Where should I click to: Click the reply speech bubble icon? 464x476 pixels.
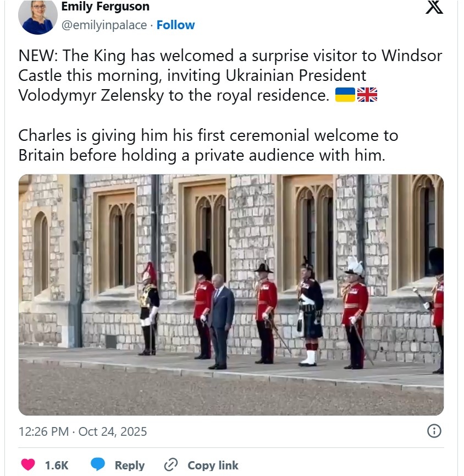pyautogui.click(x=98, y=464)
